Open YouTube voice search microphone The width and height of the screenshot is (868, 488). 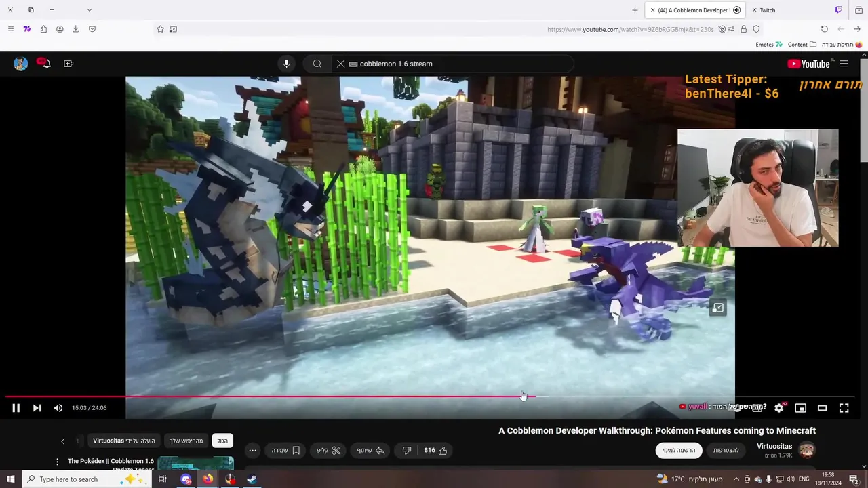(286, 64)
